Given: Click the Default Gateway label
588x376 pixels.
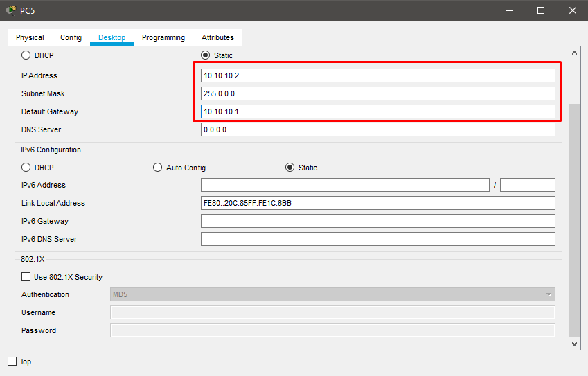Looking at the screenshot, I should click(x=50, y=111).
